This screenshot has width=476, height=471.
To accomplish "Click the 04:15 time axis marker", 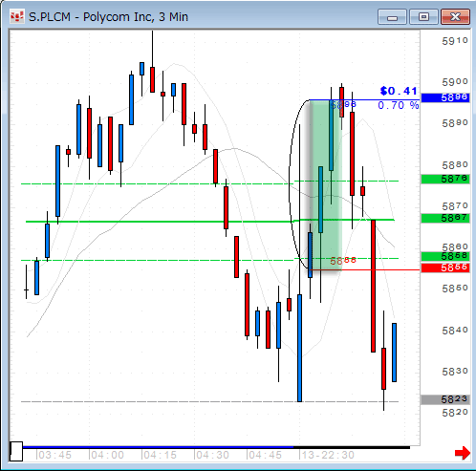I will 160,455.
